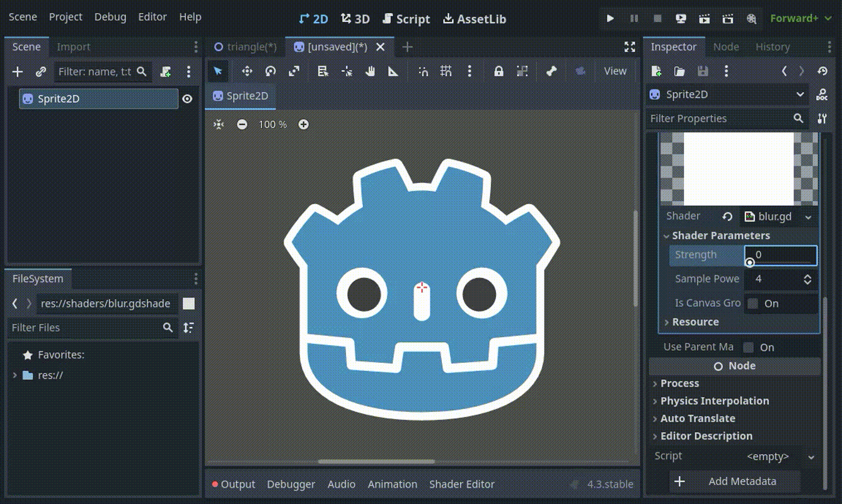Screen dimensions: 842x504
Task: Toggle distraction-free mode
Action: [630, 47]
